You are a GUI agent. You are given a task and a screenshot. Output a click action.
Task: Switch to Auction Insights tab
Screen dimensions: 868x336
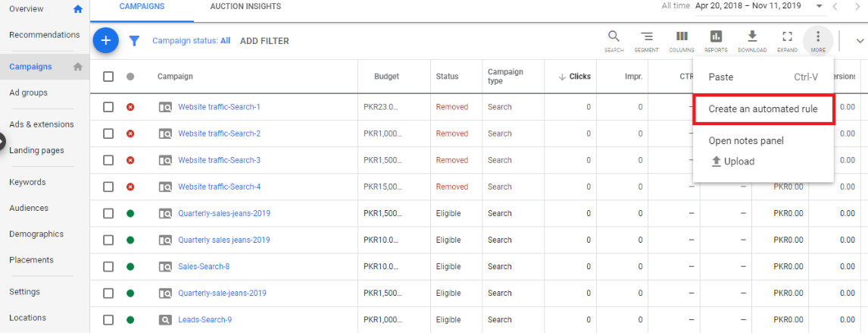tap(245, 7)
